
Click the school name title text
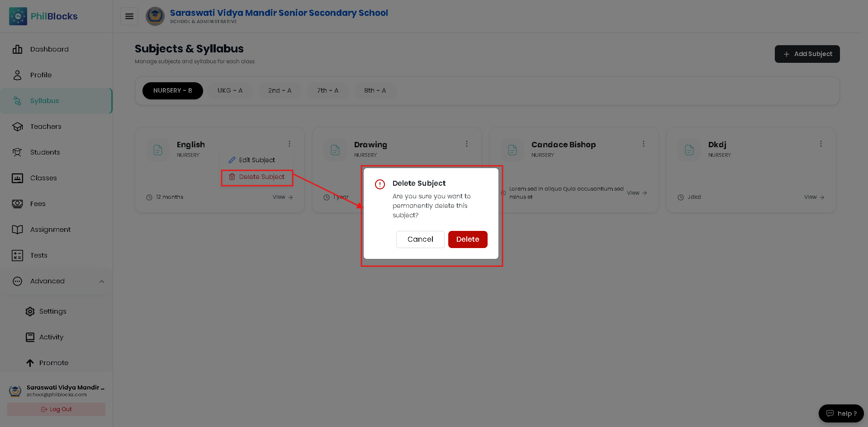point(279,13)
